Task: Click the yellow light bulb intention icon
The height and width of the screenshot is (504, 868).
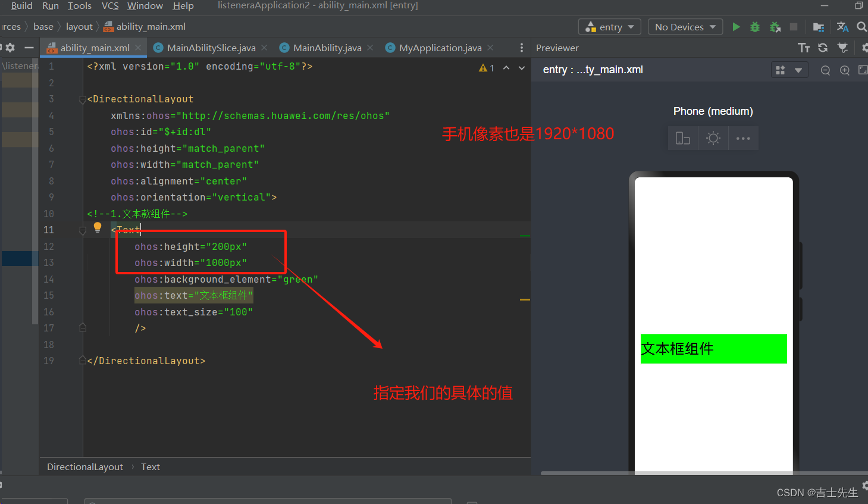Action: pyautogui.click(x=98, y=227)
